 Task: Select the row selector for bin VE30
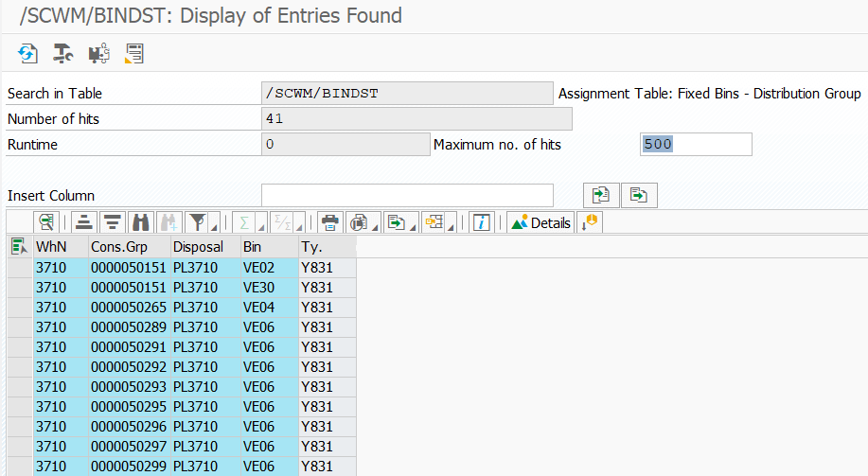point(20,288)
